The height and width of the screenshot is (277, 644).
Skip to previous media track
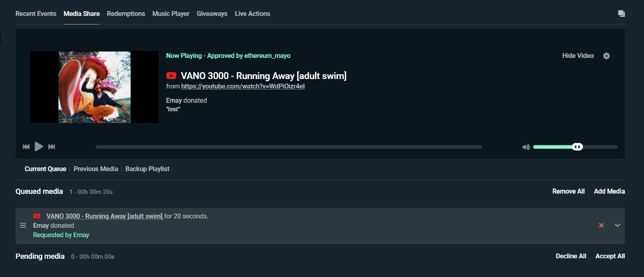click(26, 147)
